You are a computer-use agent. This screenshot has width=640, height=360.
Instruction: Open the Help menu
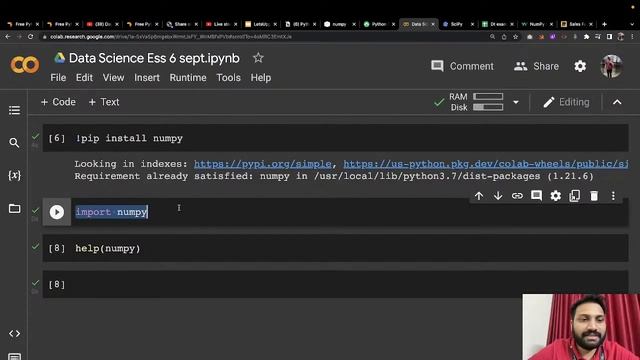pyautogui.click(x=260, y=78)
